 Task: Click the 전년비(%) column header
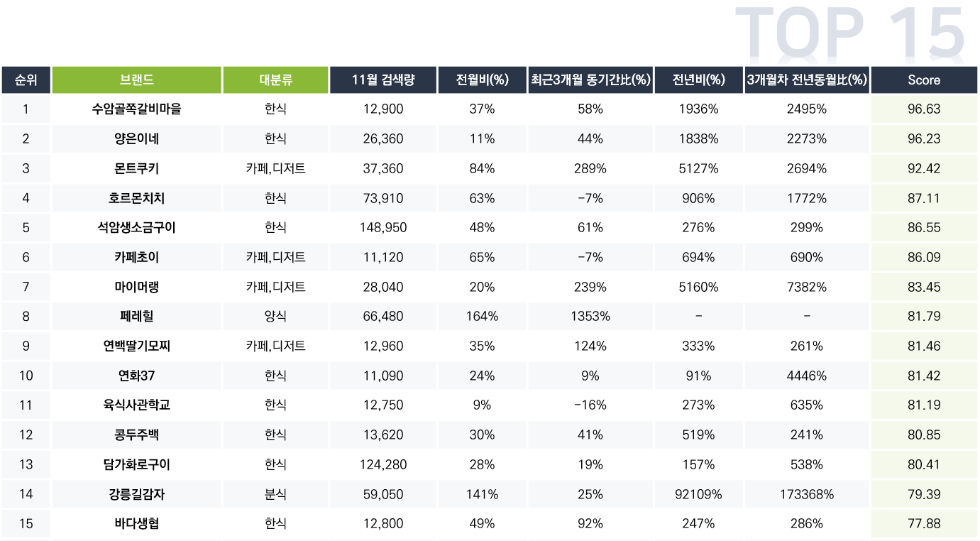(699, 80)
